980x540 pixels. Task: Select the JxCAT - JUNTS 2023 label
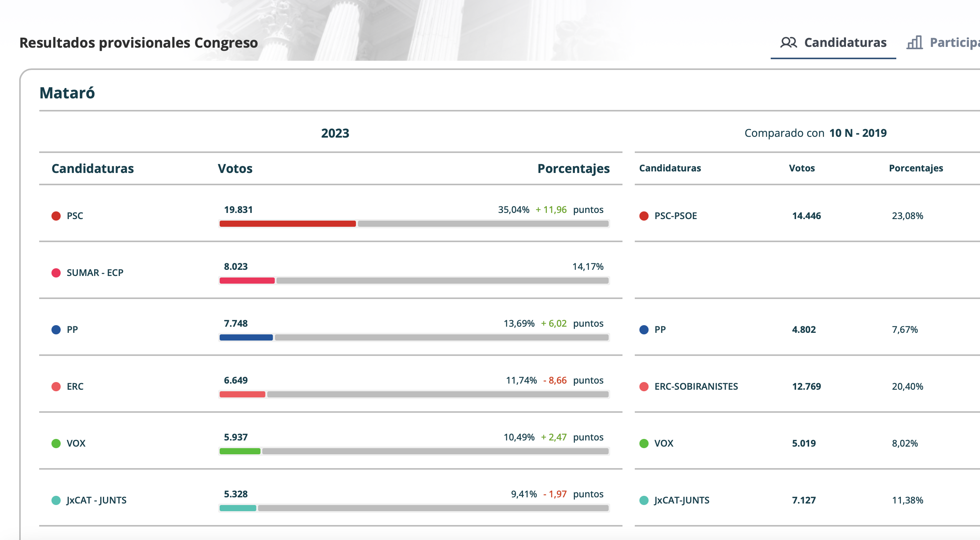[96, 500]
